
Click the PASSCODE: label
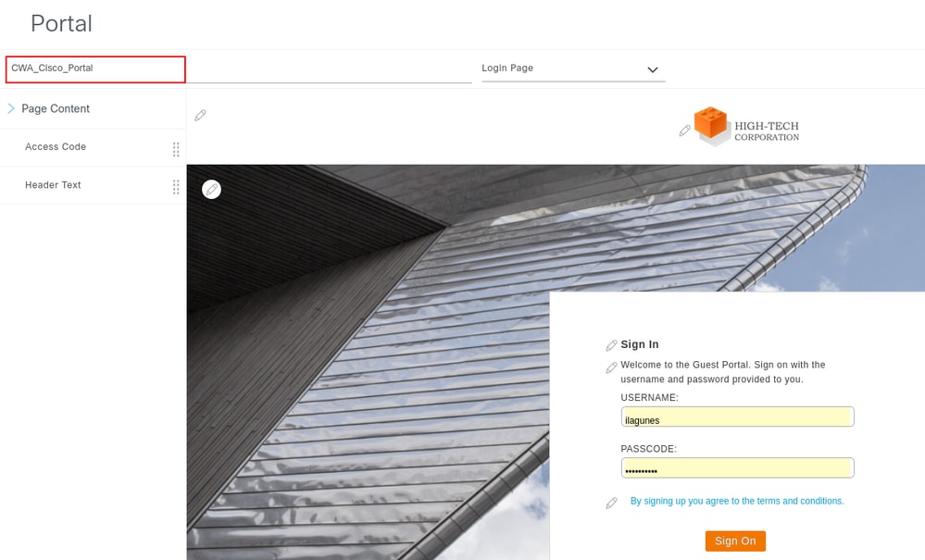point(649,449)
